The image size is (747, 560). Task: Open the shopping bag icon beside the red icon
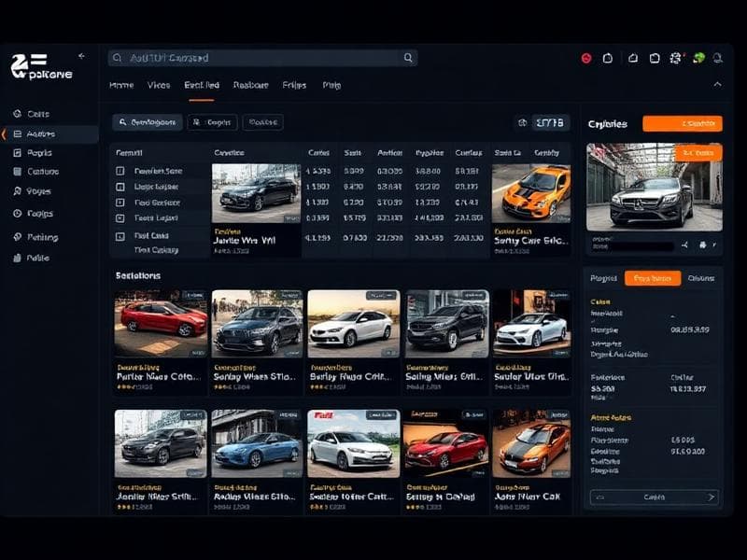tap(608, 59)
